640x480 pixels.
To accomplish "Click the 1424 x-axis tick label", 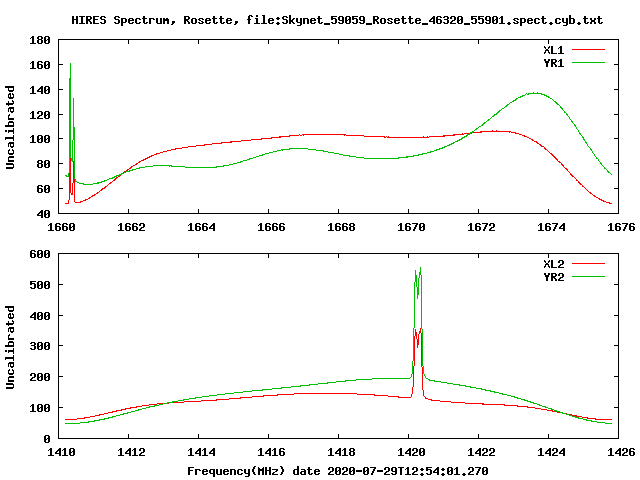I will [x=551, y=452].
